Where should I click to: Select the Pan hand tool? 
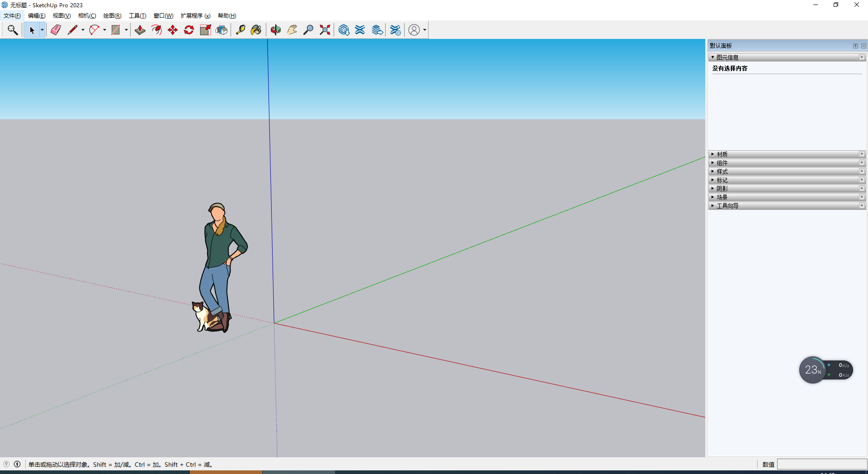pos(292,30)
